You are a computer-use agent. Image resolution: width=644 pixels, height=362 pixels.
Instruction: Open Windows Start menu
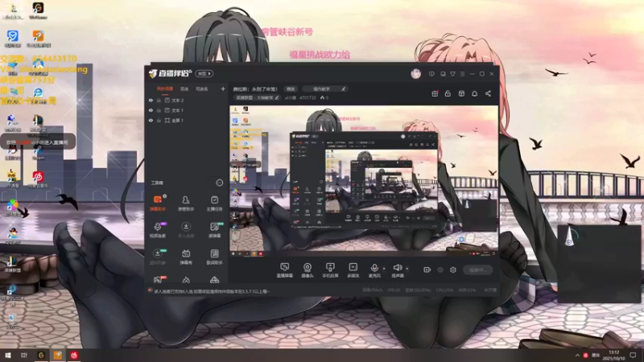(8, 355)
